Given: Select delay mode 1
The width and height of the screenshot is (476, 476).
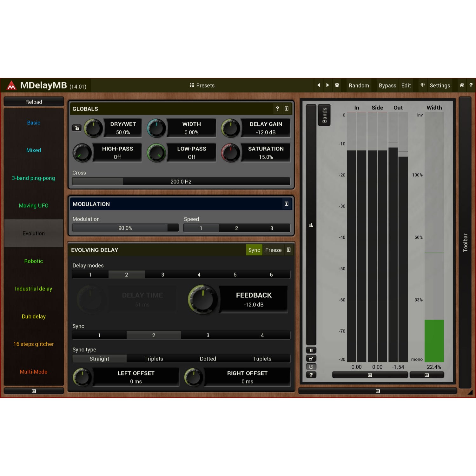Looking at the screenshot, I should click(90, 274).
